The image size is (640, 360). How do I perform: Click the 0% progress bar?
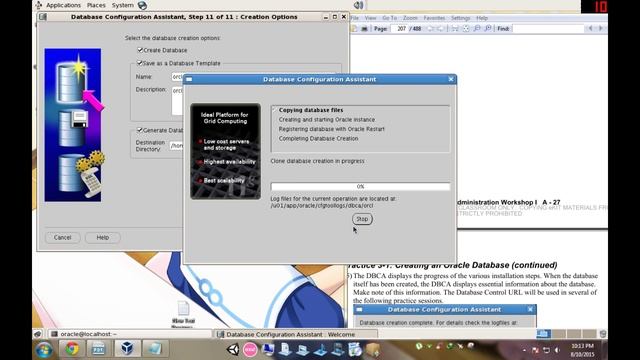pos(360,187)
